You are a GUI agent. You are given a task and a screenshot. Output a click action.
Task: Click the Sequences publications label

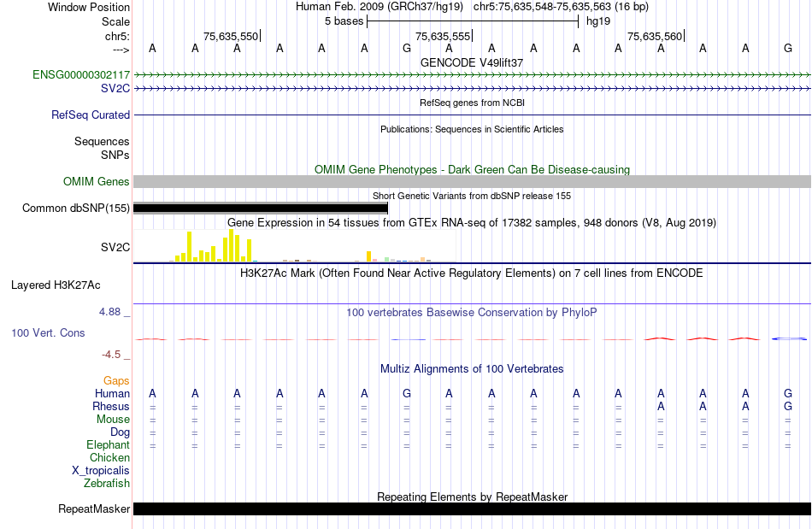coord(102,141)
